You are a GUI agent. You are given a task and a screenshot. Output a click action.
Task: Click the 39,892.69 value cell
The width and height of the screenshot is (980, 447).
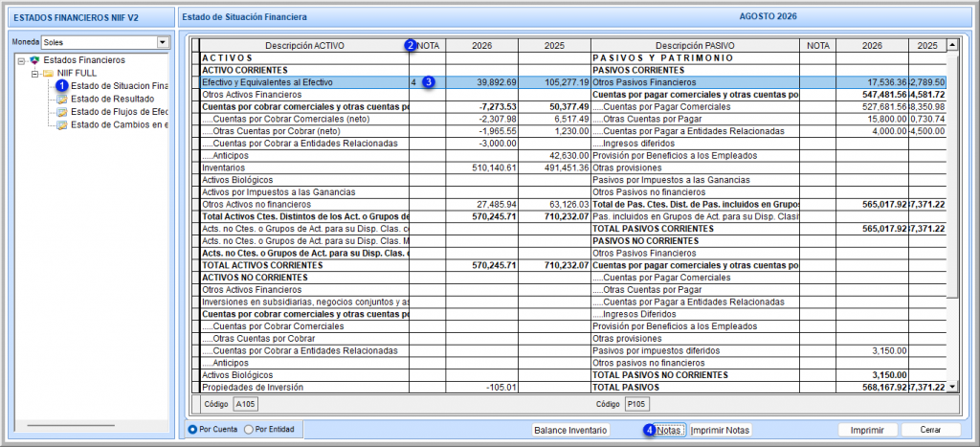(482, 82)
